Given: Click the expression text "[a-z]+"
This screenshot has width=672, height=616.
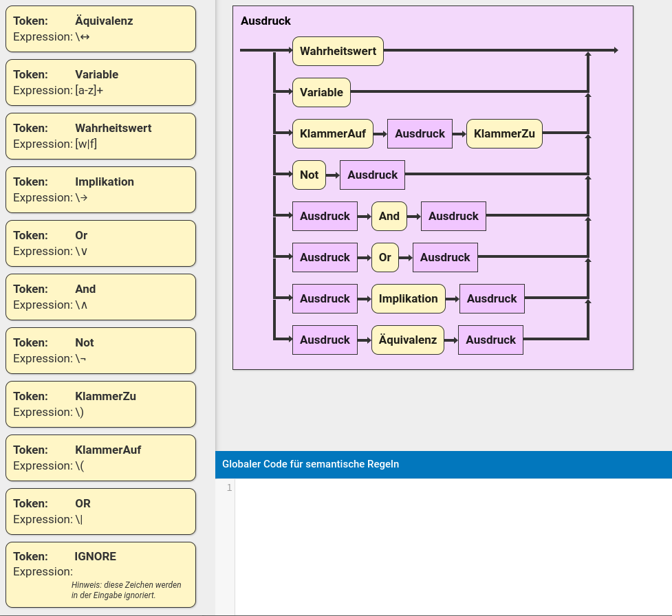Looking at the screenshot, I should (x=89, y=90).
